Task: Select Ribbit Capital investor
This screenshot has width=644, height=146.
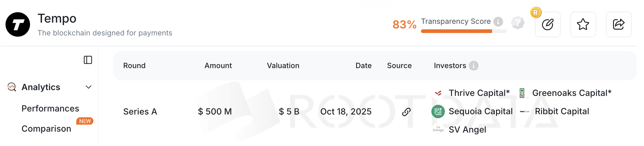Action: pyautogui.click(x=562, y=111)
